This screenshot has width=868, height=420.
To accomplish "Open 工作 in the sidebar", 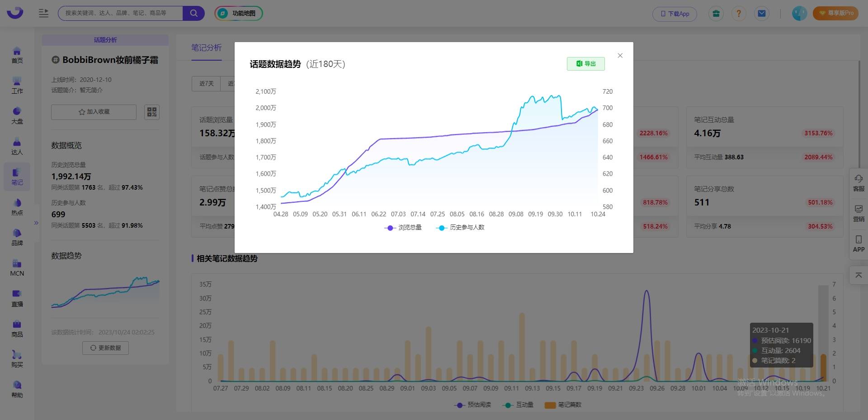I will (17, 86).
